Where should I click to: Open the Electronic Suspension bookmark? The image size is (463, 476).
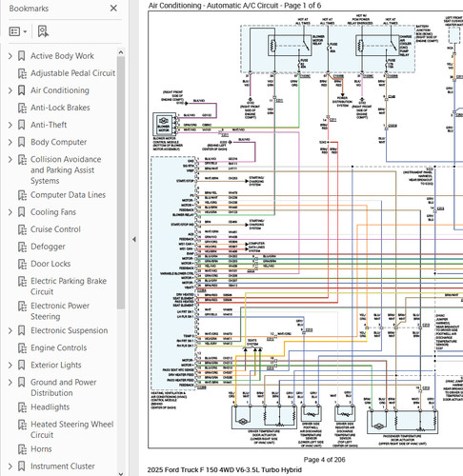coord(70,330)
